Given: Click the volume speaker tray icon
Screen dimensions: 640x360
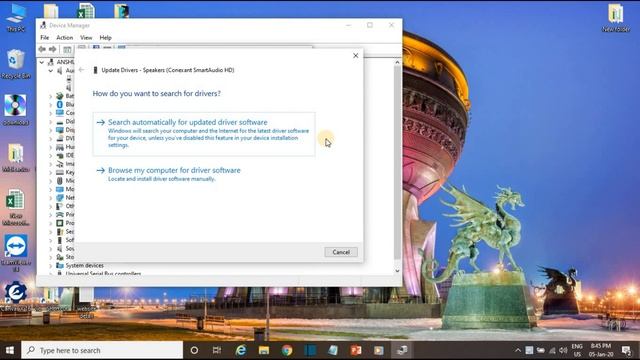Looking at the screenshot, I should point(563,351).
